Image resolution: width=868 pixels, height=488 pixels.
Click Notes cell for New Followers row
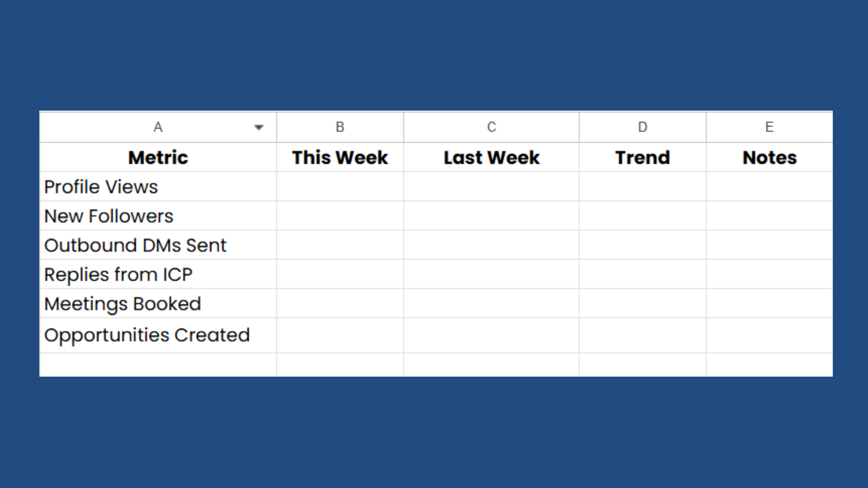(769, 216)
